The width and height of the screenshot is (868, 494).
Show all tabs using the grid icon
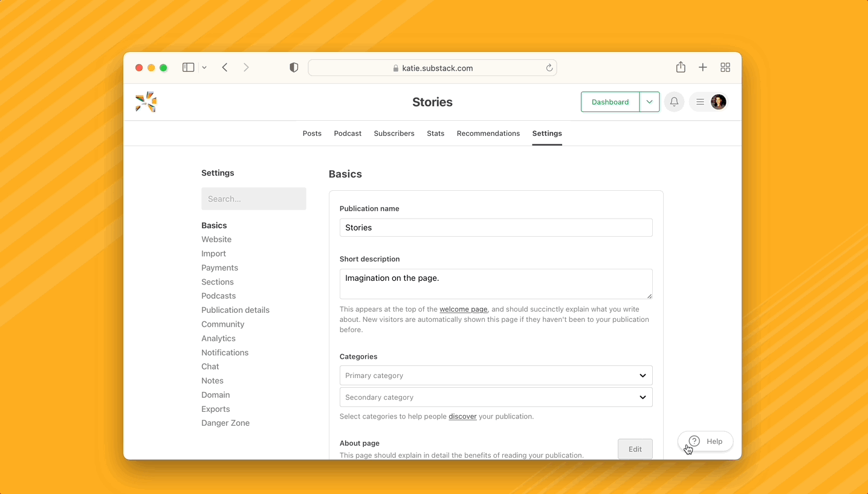pos(725,67)
